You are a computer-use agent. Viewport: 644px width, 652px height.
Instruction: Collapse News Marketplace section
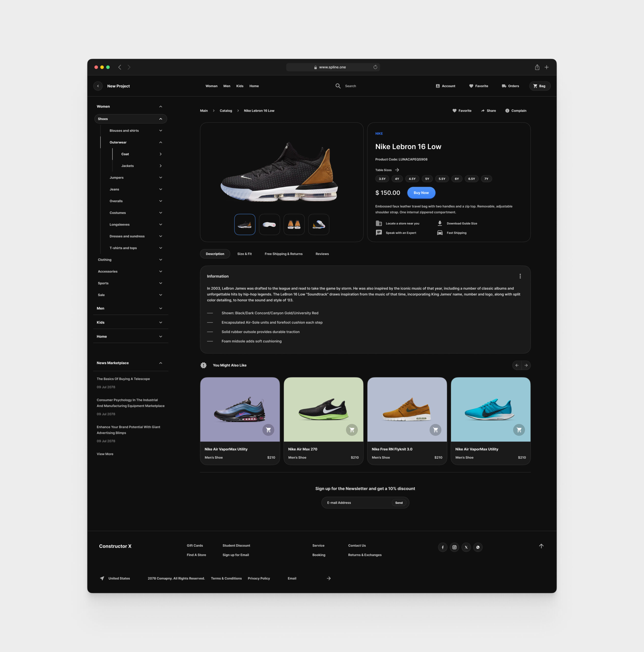pyautogui.click(x=161, y=363)
